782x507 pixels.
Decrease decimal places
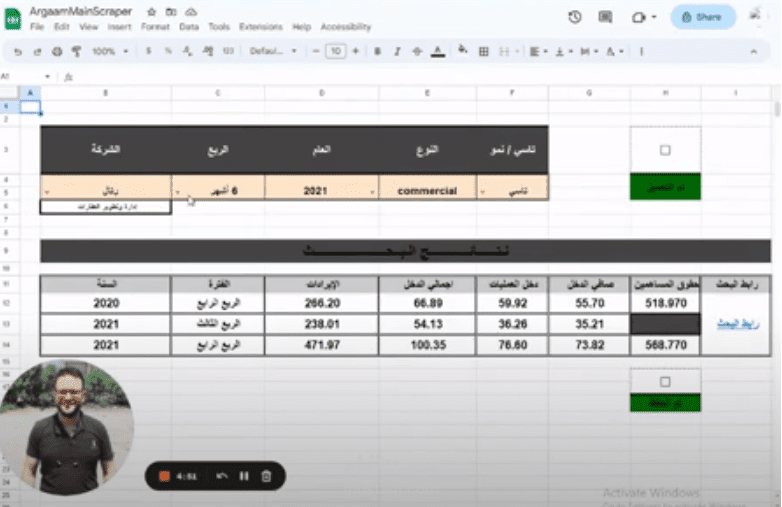188,51
